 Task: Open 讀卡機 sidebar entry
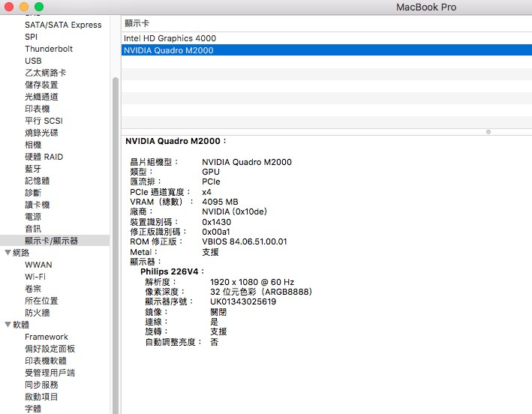[x=38, y=205]
